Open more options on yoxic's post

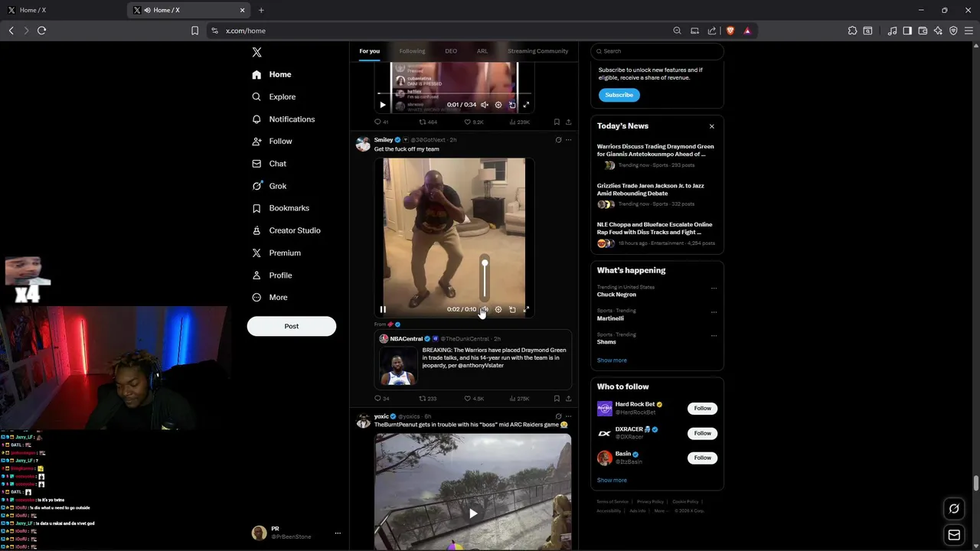point(568,416)
